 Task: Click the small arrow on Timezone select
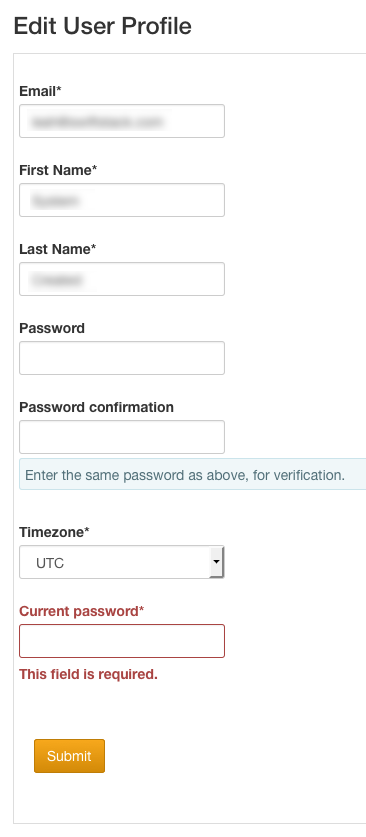pos(216,562)
